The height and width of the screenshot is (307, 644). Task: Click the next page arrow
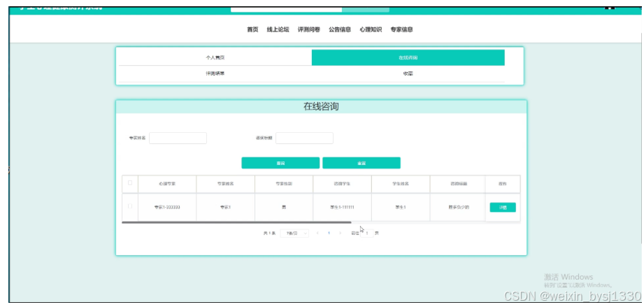340,234
